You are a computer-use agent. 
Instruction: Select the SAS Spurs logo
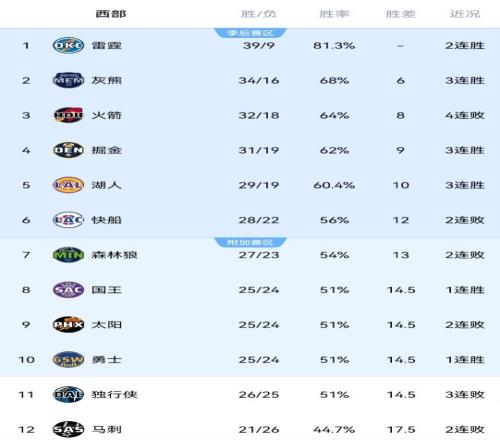[x=68, y=429]
